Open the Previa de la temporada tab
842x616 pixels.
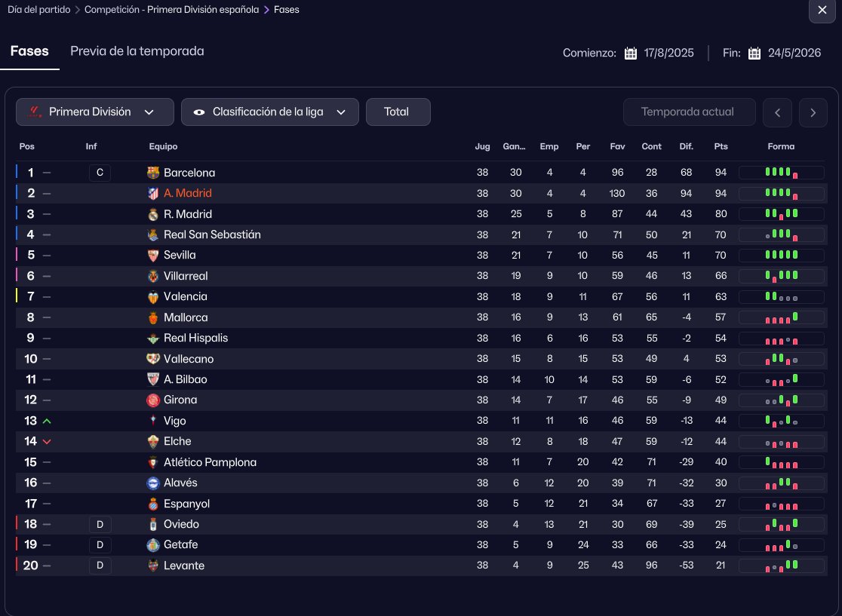[x=137, y=51]
